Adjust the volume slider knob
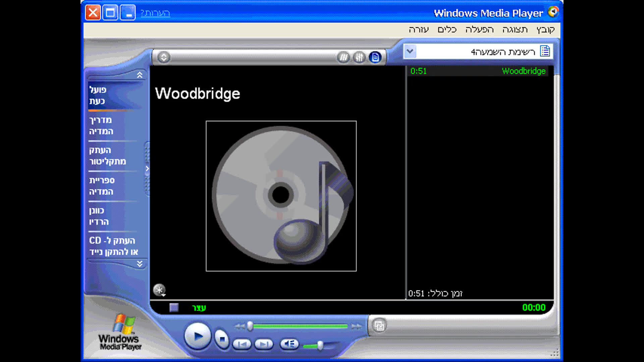This screenshot has height=362, width=644. tap(320, 345)
